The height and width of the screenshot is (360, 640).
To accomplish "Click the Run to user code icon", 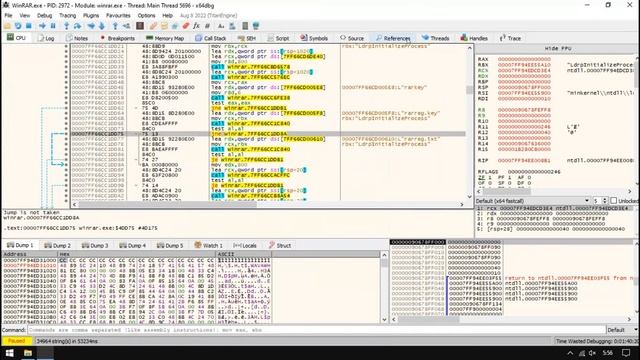I will point(126,26).
